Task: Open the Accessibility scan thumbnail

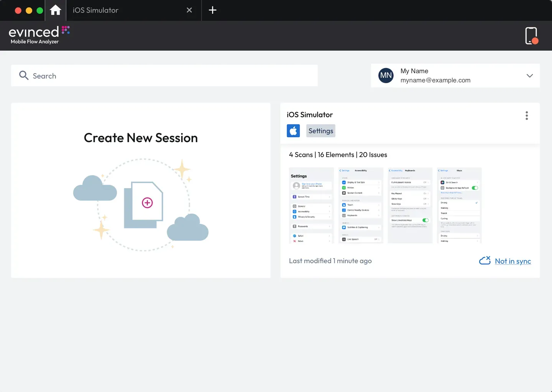Action: pos(361,205)
